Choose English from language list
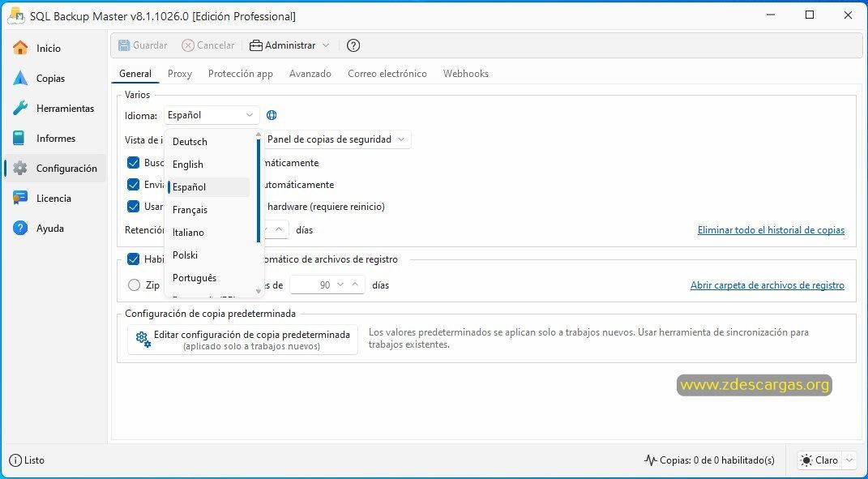The width and height of the screenshot is (868, 479). (x=208, y=165)
